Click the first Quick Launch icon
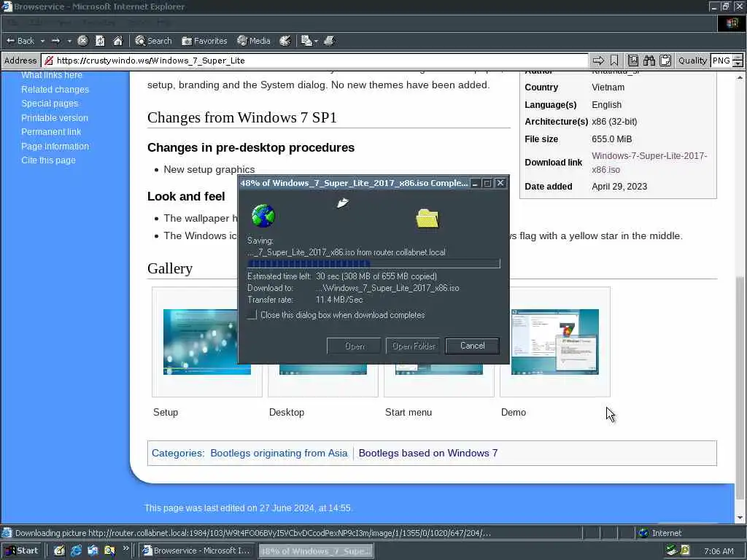747x560 pixels. 59,551
